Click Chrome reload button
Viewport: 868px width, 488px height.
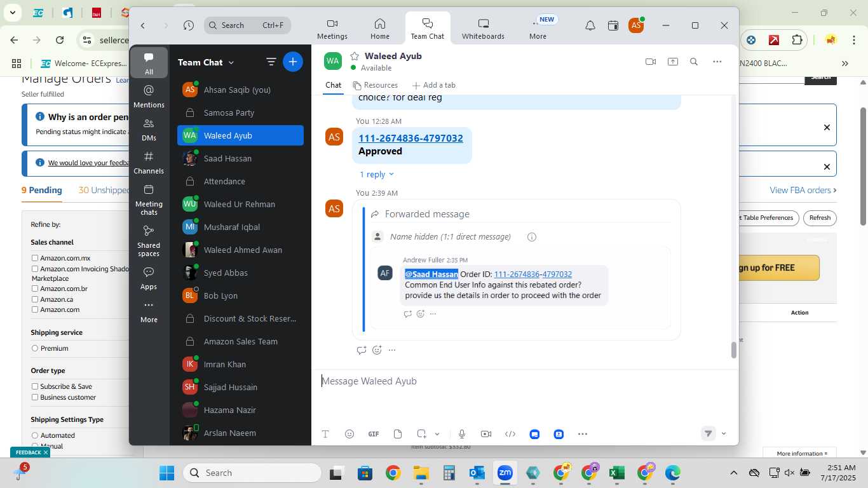pyautogui.click(x=60, y=40)
